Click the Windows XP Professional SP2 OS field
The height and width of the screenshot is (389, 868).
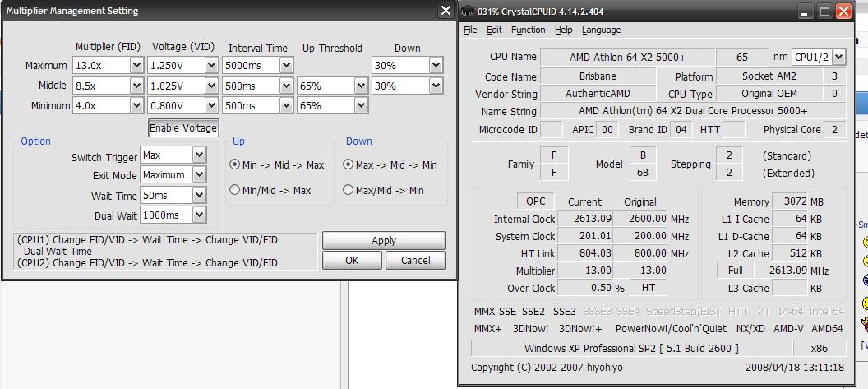tap(630, 349)
